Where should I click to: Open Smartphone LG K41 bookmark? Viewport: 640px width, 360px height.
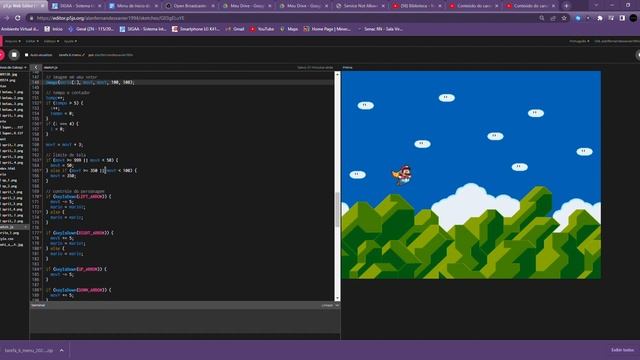coord(196,29)
